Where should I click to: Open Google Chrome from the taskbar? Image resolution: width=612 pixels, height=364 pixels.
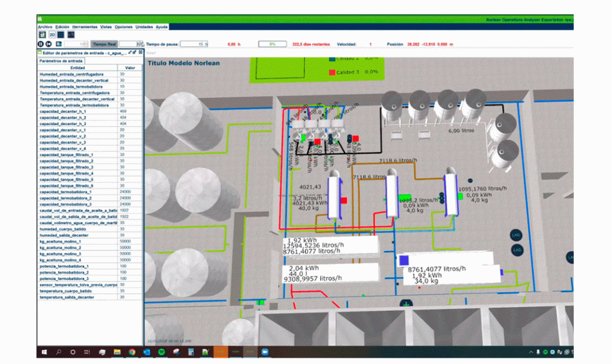point(132,352)
